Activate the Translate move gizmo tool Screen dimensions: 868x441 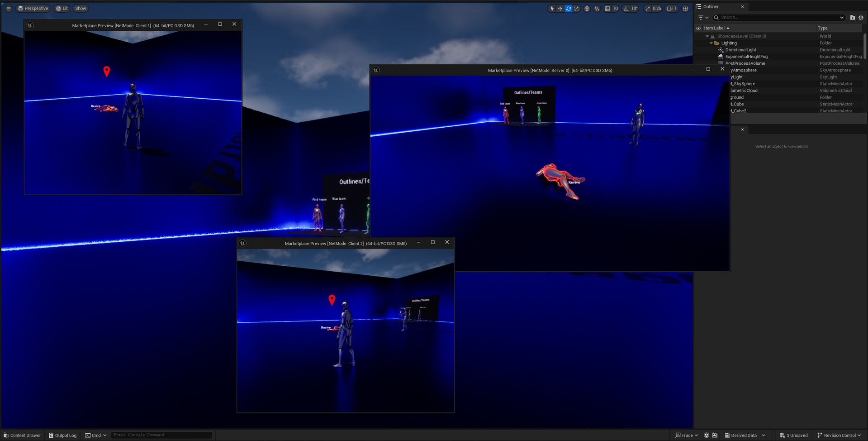point(560,9)
